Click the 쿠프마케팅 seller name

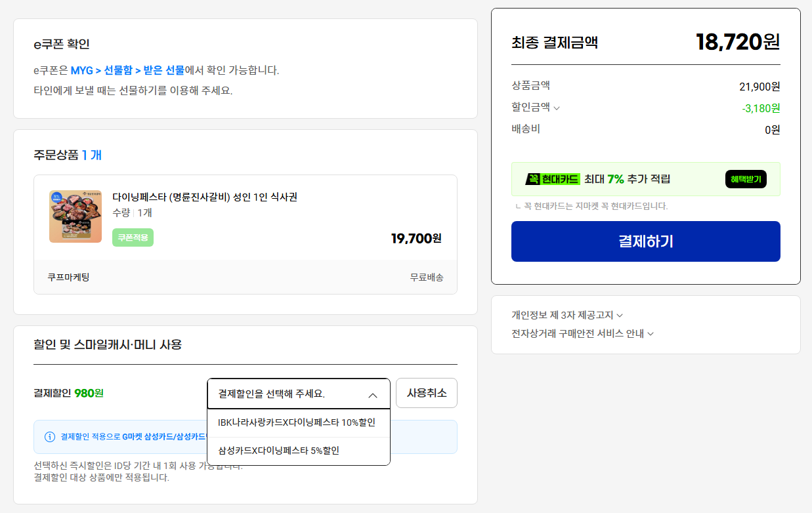[68, 277]
